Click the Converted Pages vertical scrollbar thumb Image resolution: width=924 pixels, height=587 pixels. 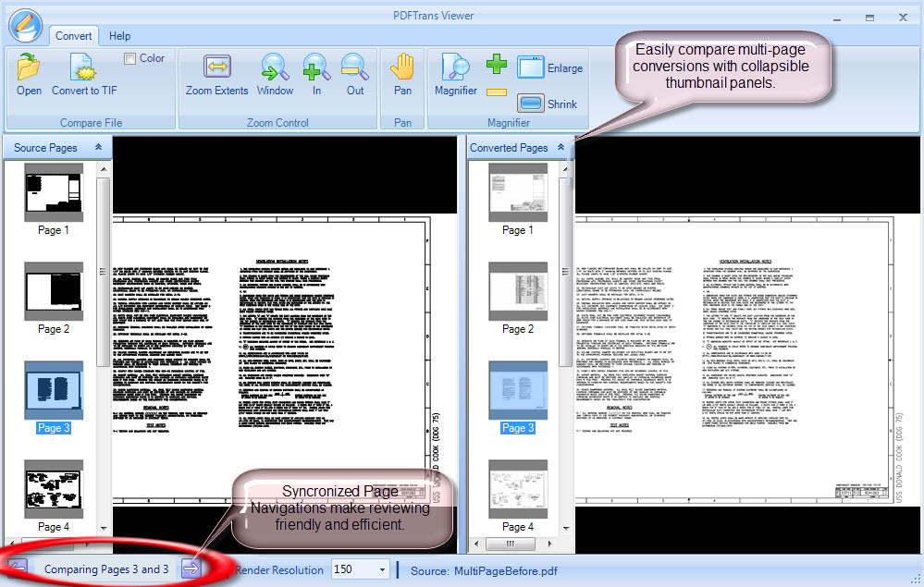[565, 272]
